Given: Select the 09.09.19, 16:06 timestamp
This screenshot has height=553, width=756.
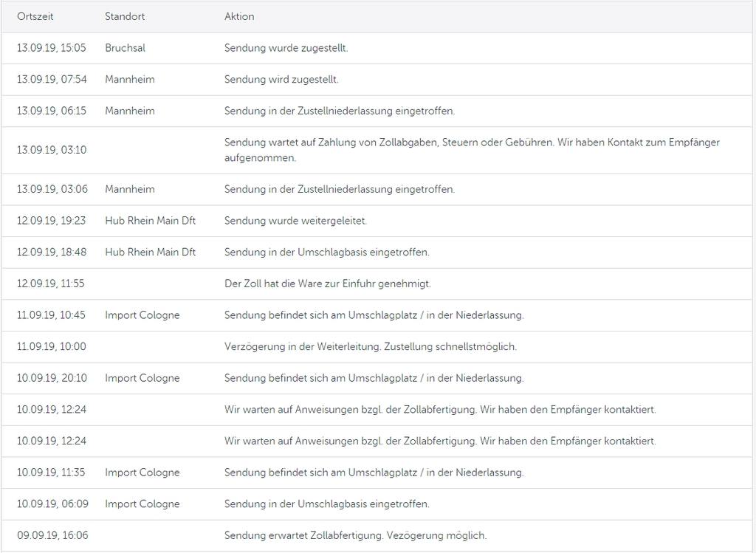Looking at the screenshot, I should (x=52, y=535).
